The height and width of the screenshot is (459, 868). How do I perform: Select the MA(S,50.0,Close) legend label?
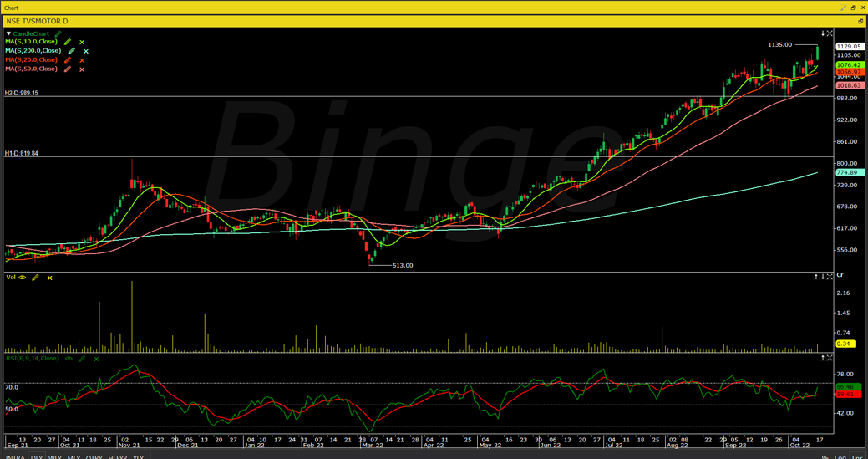[32, 69]
